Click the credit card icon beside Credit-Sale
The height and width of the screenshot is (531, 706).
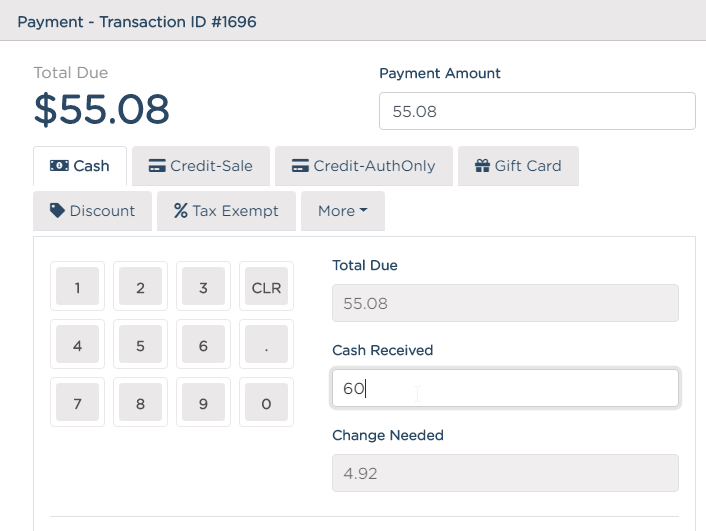click(157, 166)
